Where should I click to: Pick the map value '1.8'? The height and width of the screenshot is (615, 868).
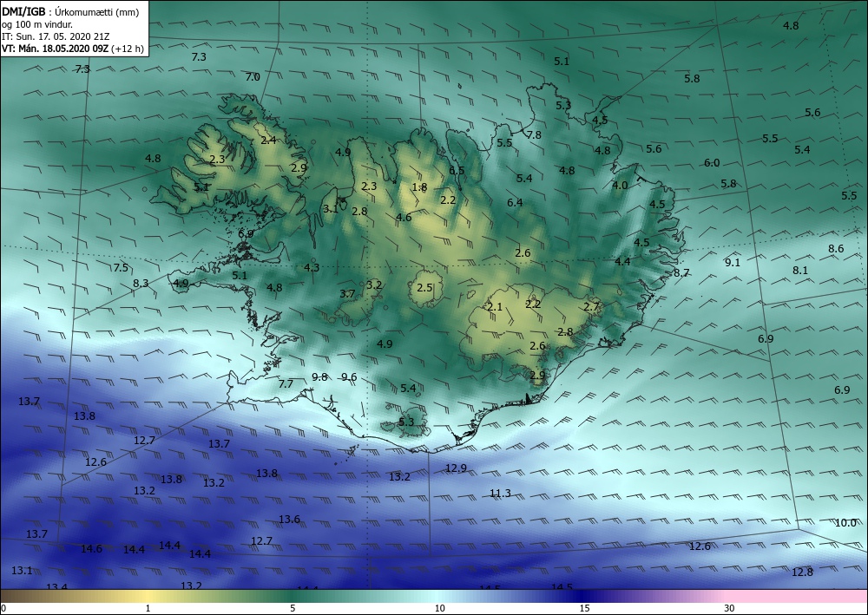(419, 187)
